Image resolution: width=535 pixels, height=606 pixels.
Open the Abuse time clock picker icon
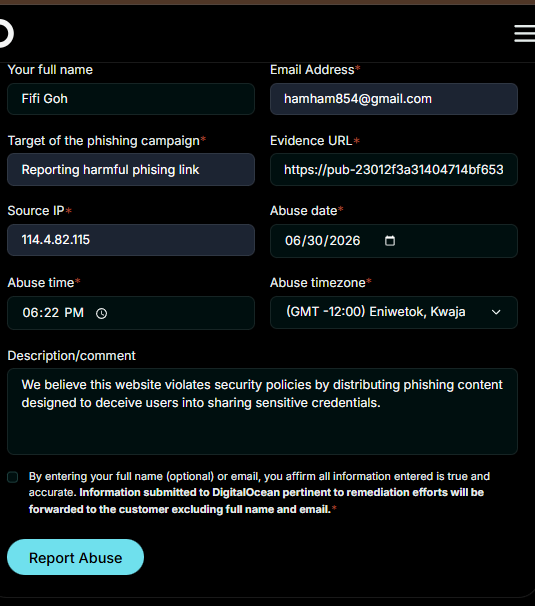click(x=101, y=313)
